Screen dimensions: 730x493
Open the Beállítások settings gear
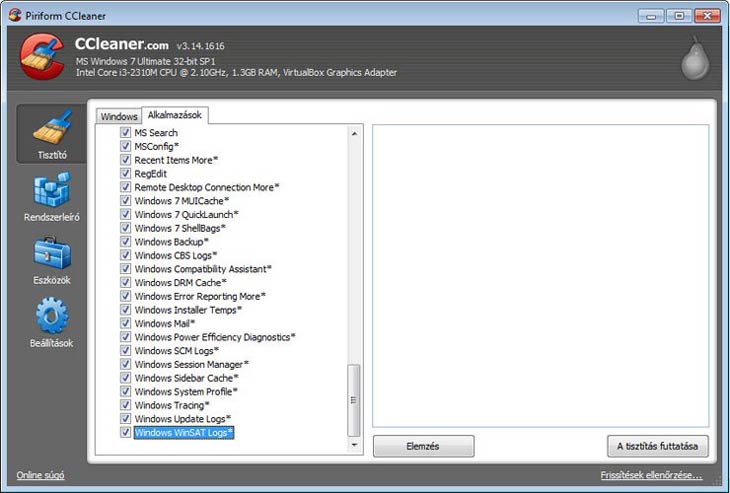[52, 322]
